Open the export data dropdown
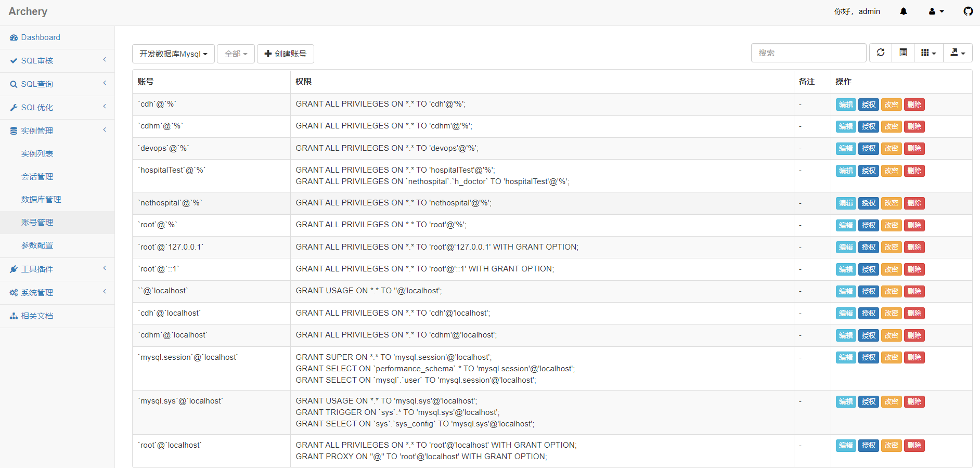980x468 pixels. pyautogui.click(x=958, y=53)
